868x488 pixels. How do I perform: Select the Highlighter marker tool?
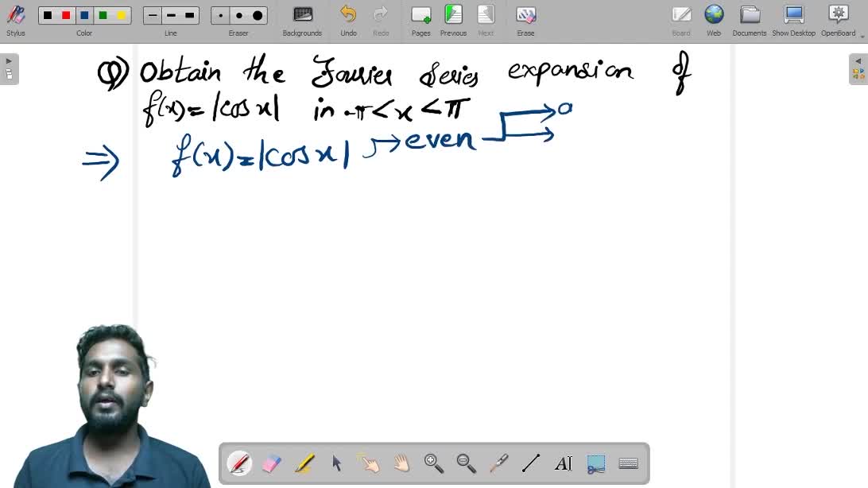point(304,463)
